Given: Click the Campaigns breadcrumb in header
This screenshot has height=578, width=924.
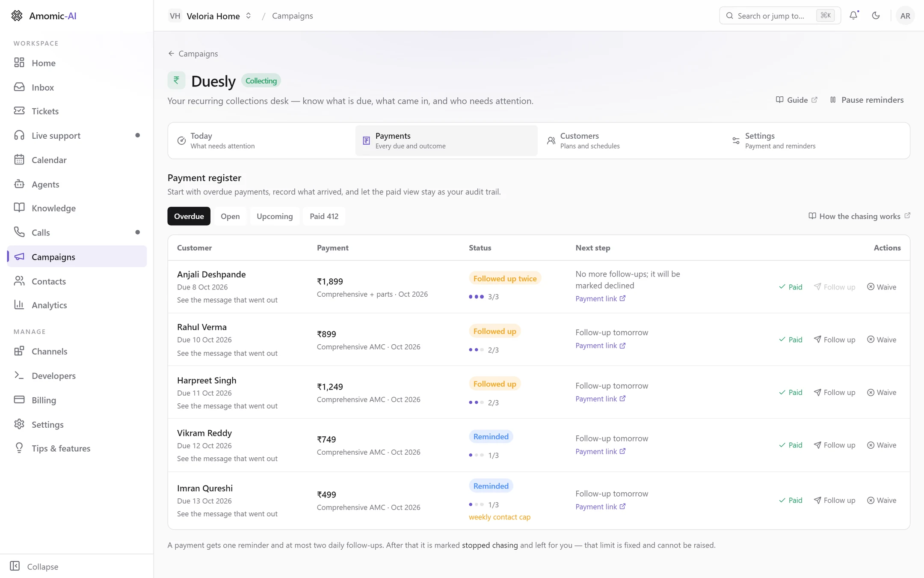Looking at the screenshot, I should pyautogui.click(x=293, y=16).
